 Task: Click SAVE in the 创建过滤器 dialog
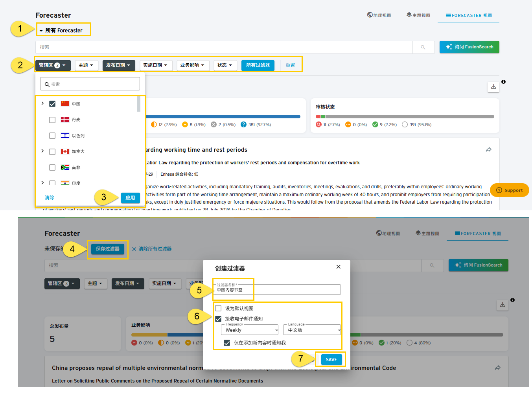[x=331, y=359]
